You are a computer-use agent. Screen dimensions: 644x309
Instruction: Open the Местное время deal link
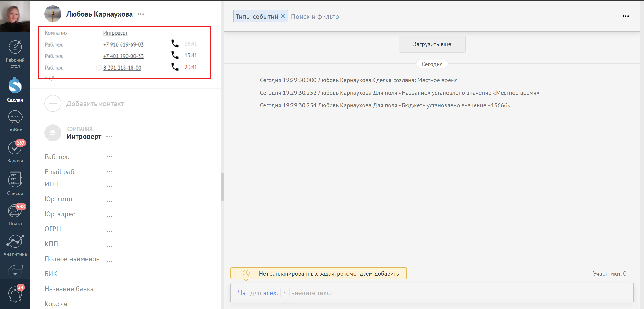pos(437,80)
